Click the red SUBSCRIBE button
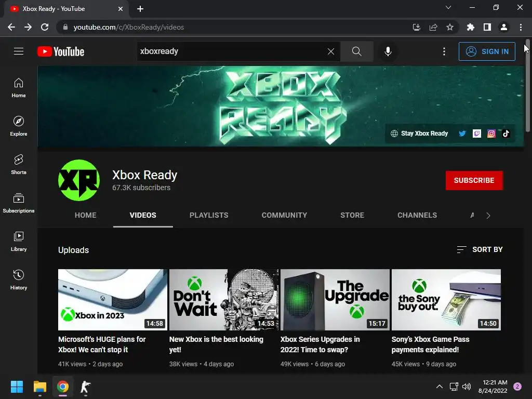The image size is (532, 399). [474, 180]
